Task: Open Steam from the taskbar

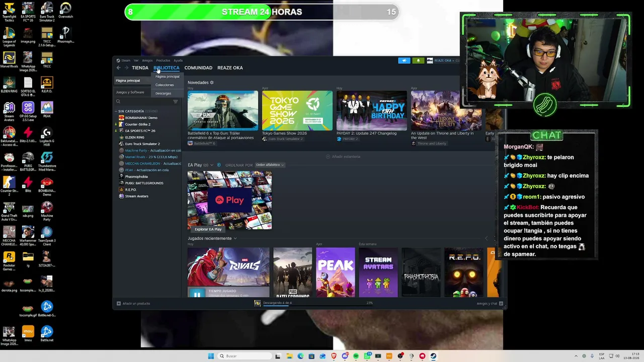Action: click(x=433, y=356)
